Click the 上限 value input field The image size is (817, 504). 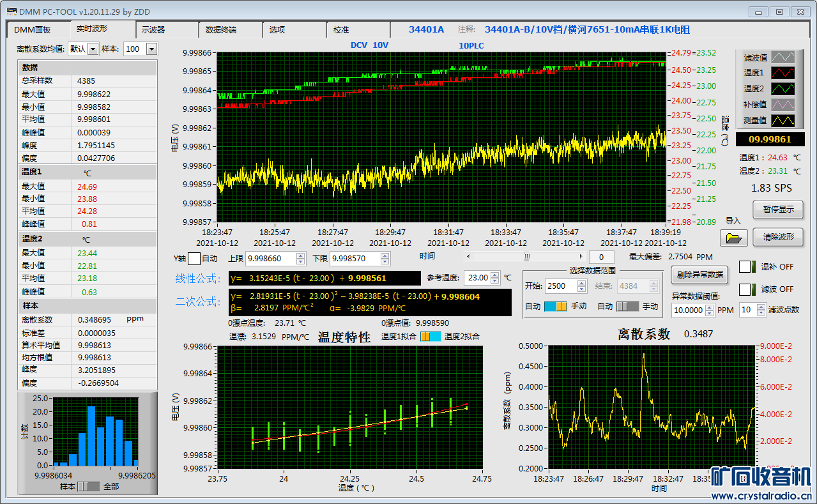coord(271,259)
